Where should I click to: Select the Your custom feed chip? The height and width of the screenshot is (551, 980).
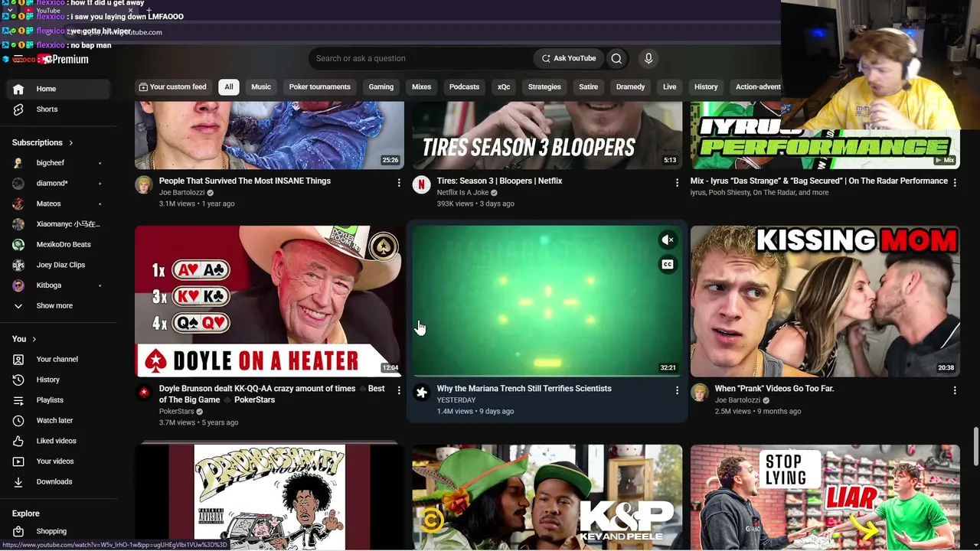pos(172,87)
